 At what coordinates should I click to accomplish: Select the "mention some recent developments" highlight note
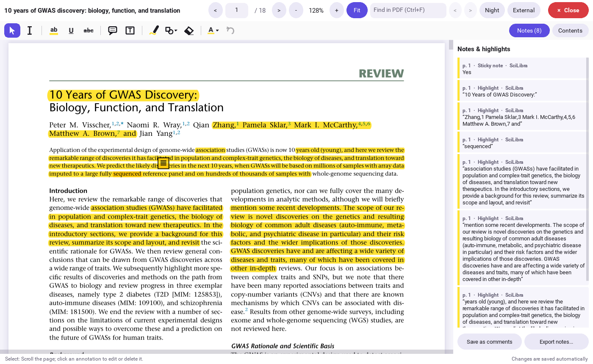pos(522,248)
